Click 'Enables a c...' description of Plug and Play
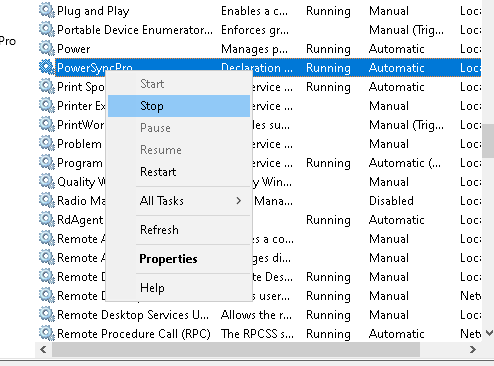This screenshot has width=494, height=366. pos(254,11)
